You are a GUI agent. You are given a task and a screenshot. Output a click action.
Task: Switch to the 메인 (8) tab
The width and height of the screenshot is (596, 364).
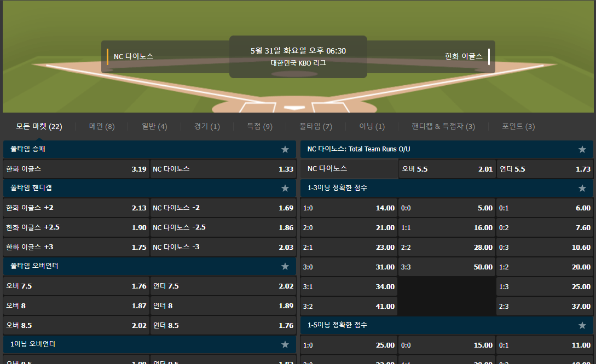102,126
